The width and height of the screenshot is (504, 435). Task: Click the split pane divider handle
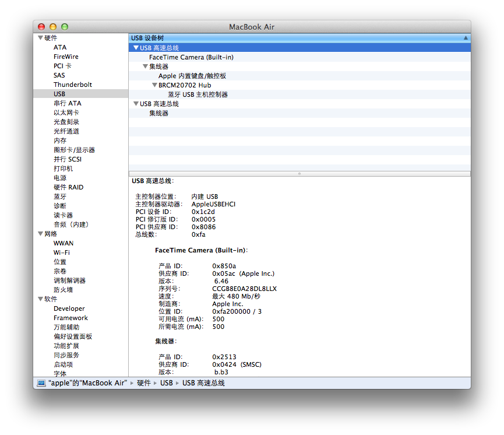coord(299,174)
